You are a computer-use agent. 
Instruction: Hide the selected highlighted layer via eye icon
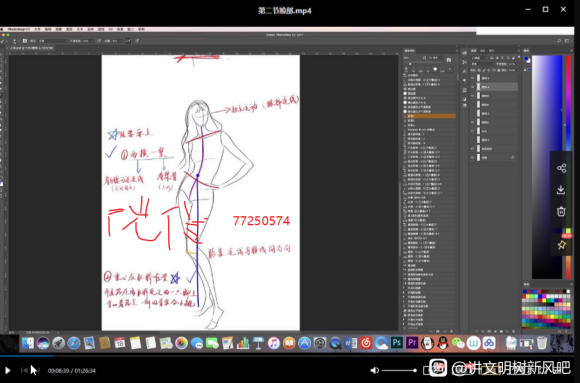click(x=473, y=87)
